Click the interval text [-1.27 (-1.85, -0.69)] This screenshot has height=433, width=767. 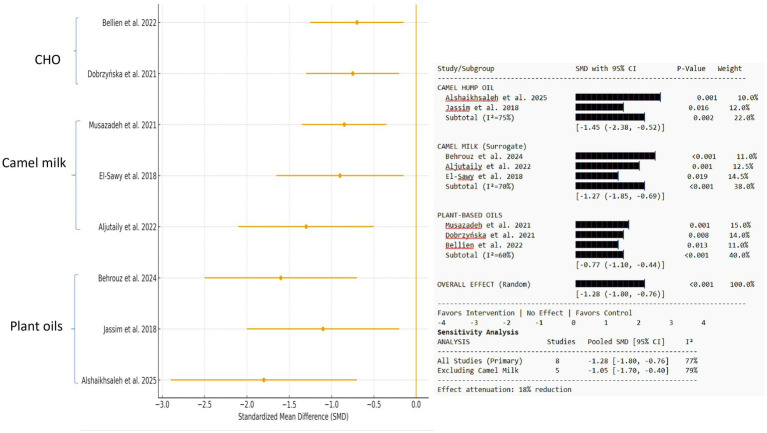pyautogui.click(x=620, y=196)
